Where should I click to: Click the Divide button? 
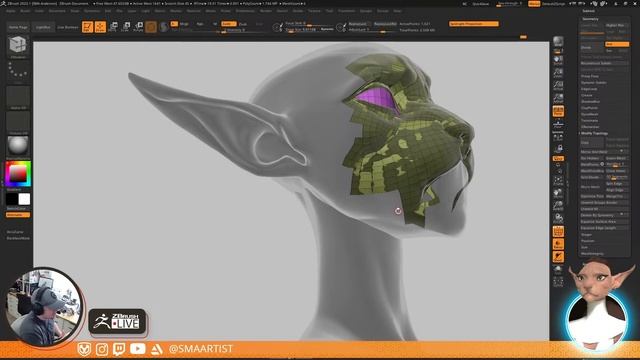pyautogui.click(x=592, y=47)
